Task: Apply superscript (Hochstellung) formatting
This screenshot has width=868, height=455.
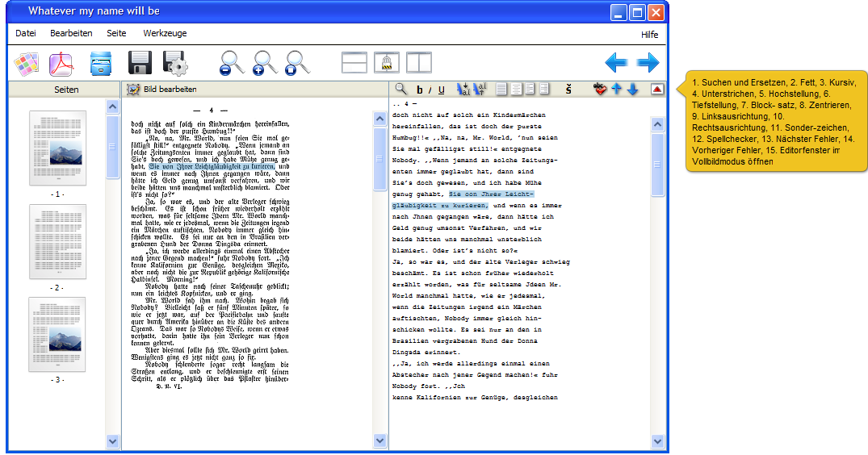Action: point(463,89)
